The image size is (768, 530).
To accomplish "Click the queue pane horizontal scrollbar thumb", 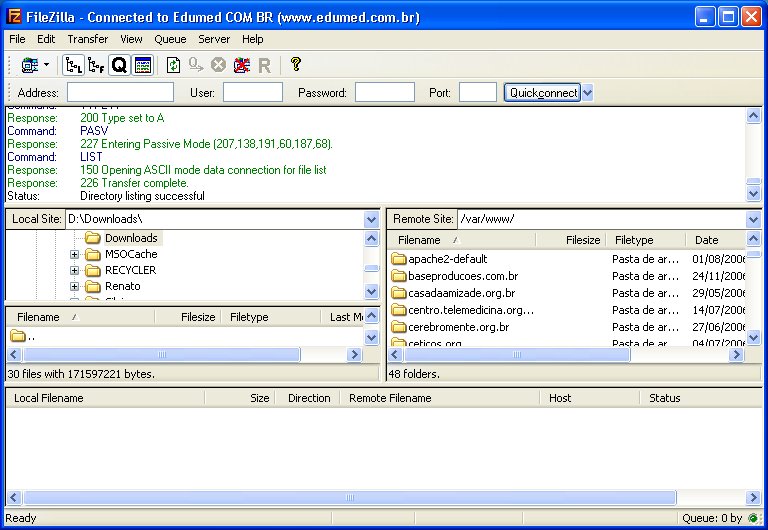I will click(349, 498).
